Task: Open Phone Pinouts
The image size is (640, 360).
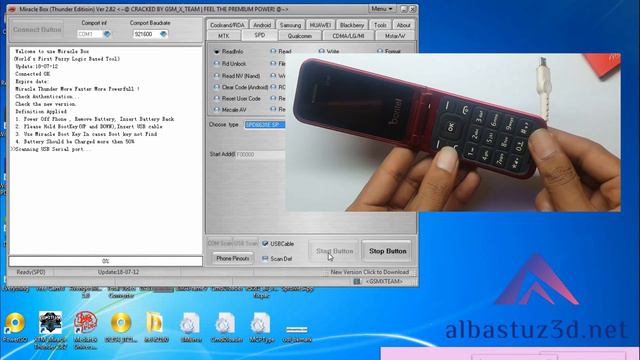Action: [x=233, y=258]
